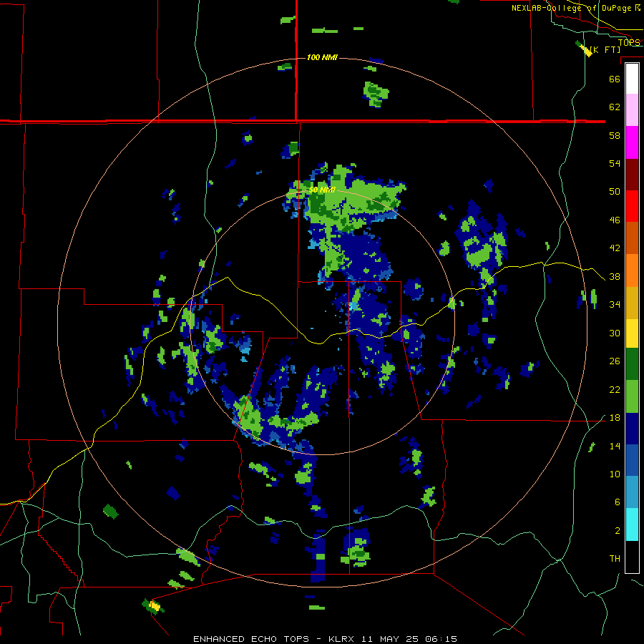The height and width of the screenshot is (644, 644).
Task: Click the 2 legend value
Action: pyautogui.click(x=617, y=531)
